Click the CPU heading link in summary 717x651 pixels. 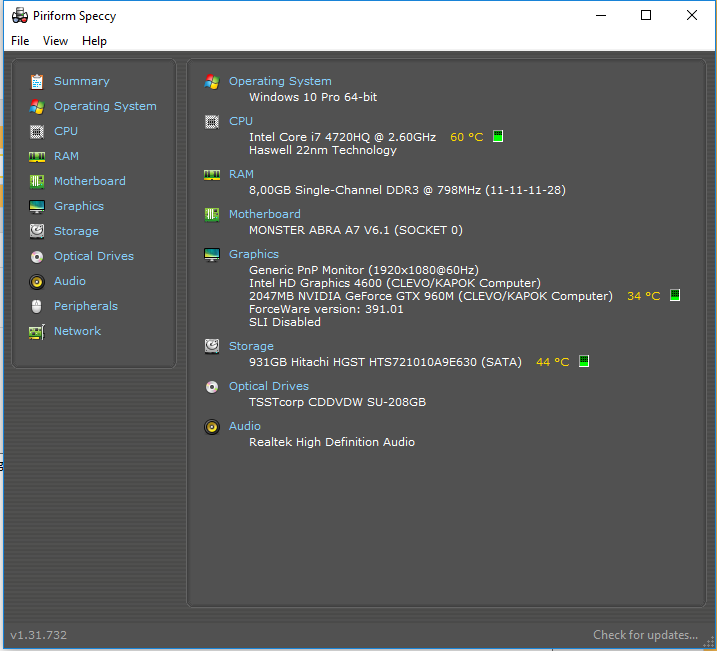[x=241, y=121]
